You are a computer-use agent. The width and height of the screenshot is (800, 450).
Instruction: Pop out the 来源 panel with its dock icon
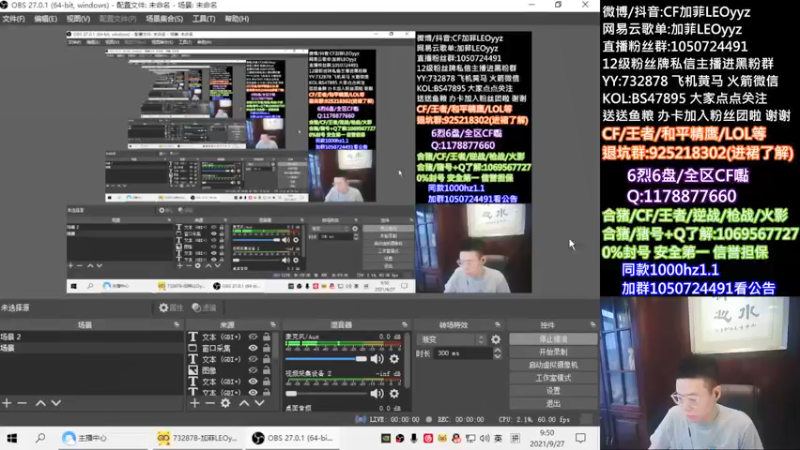pyautogui.click(x=273, y=324)
